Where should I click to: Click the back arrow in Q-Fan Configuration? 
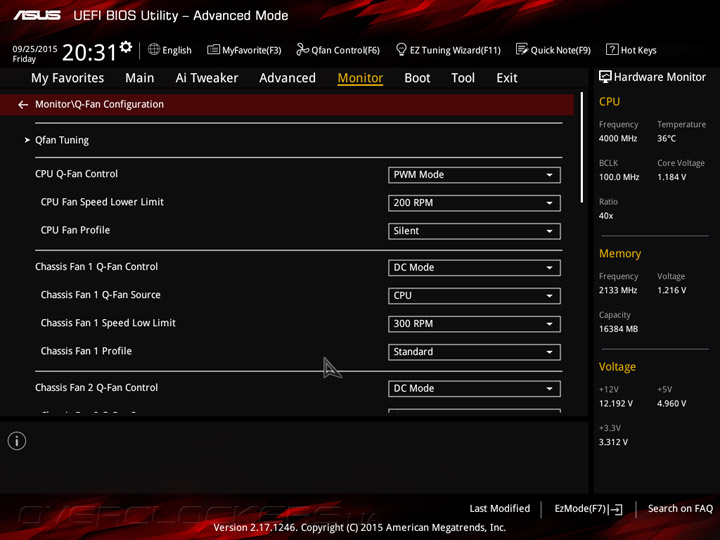[x=23, y=105]
